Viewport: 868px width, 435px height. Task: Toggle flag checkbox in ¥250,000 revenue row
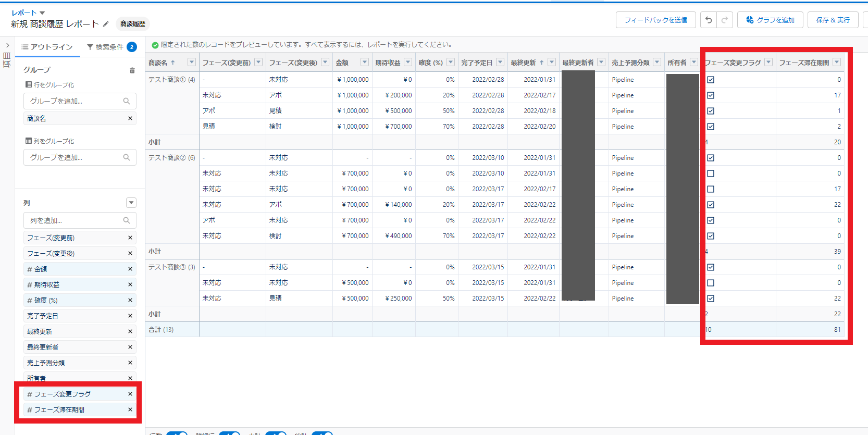click(711, 299)
